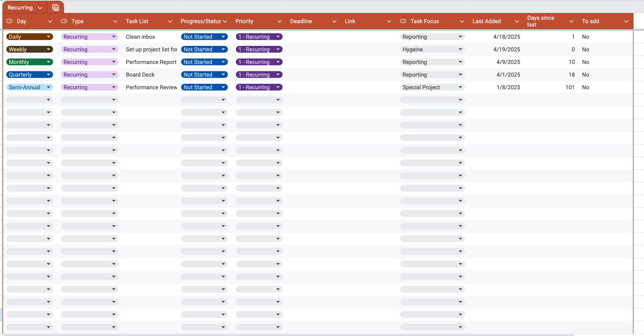Open the Last Added column dropdown
644x336 pixels.
(517, 21)
